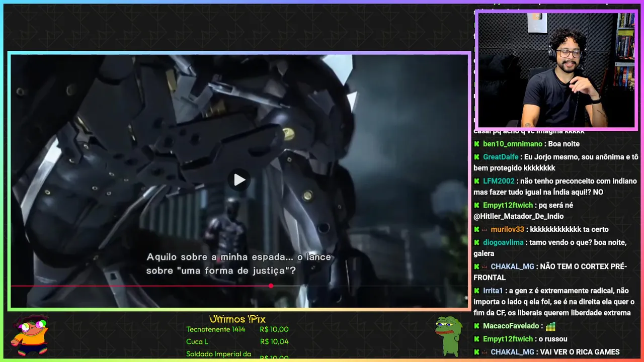Click the red playhead dot on the progress bar
644x362 pixels.
[271, 286]
